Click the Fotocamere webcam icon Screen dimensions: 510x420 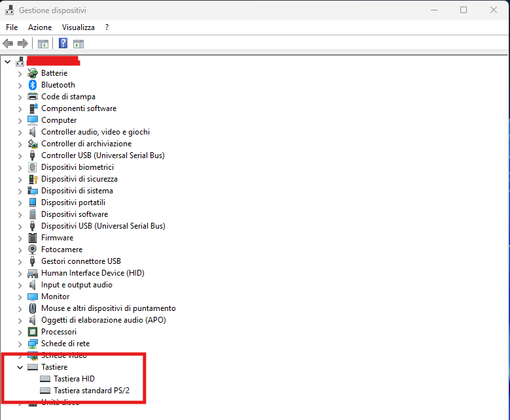[32, 250]
